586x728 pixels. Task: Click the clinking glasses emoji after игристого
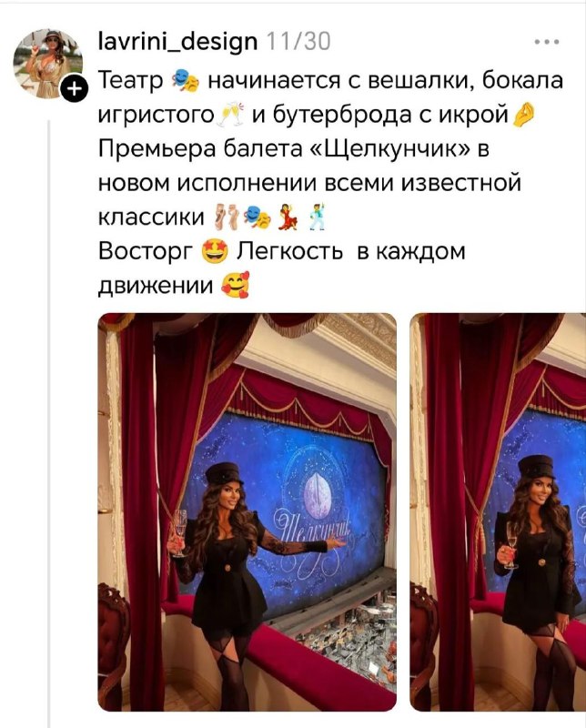pyautogui.click(x=231, y=115)
